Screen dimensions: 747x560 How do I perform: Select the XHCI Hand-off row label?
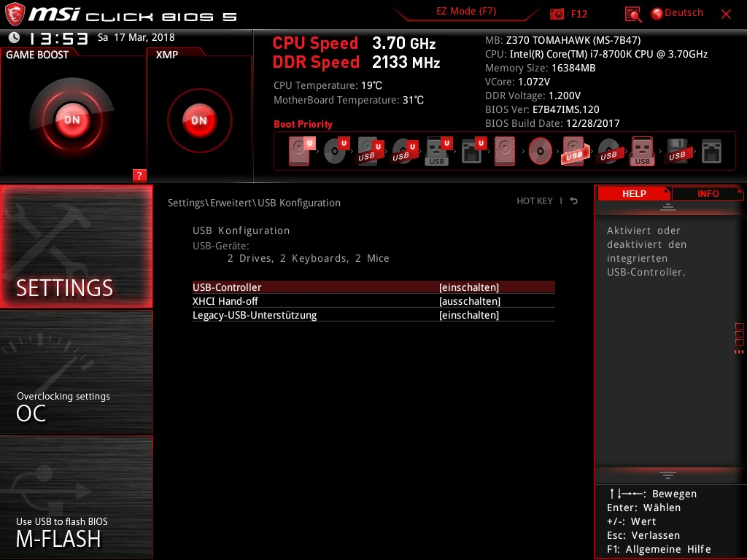point(225,301)
